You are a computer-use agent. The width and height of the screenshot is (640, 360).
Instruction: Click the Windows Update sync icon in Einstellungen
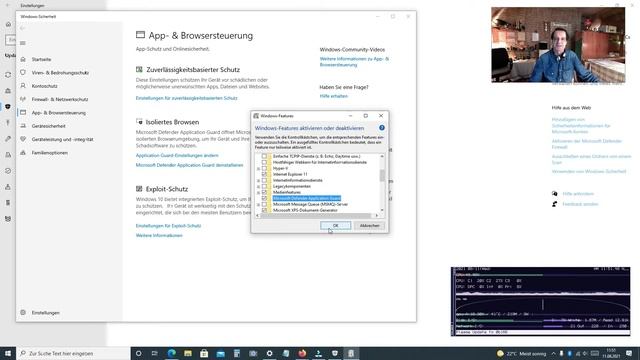(8, 75)
